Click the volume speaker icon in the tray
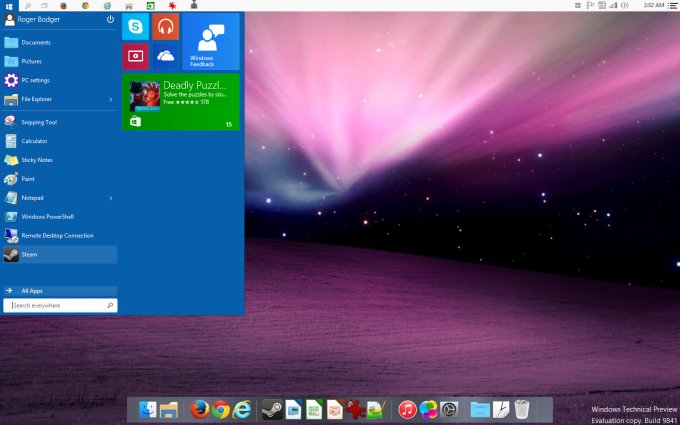 624,6
